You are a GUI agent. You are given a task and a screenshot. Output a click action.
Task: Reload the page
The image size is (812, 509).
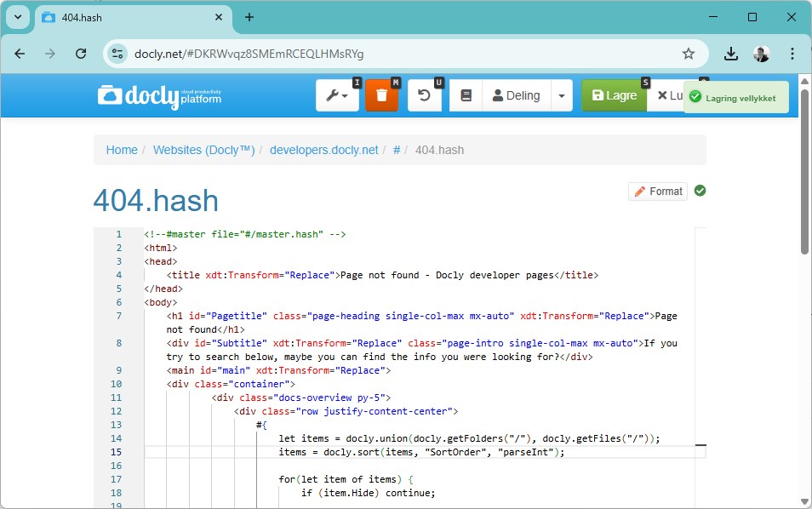81,54
